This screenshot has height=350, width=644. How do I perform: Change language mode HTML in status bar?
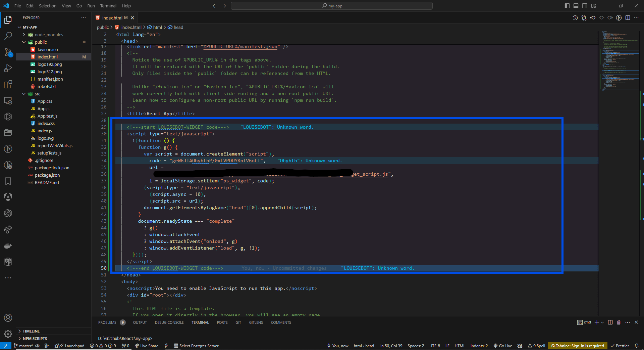(x=460, y=346)
